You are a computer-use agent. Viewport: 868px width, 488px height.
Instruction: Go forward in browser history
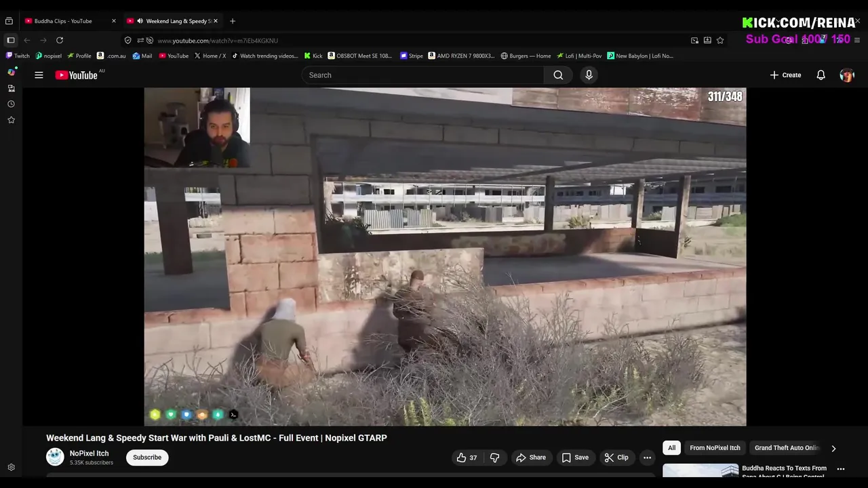tap(43, 41)
